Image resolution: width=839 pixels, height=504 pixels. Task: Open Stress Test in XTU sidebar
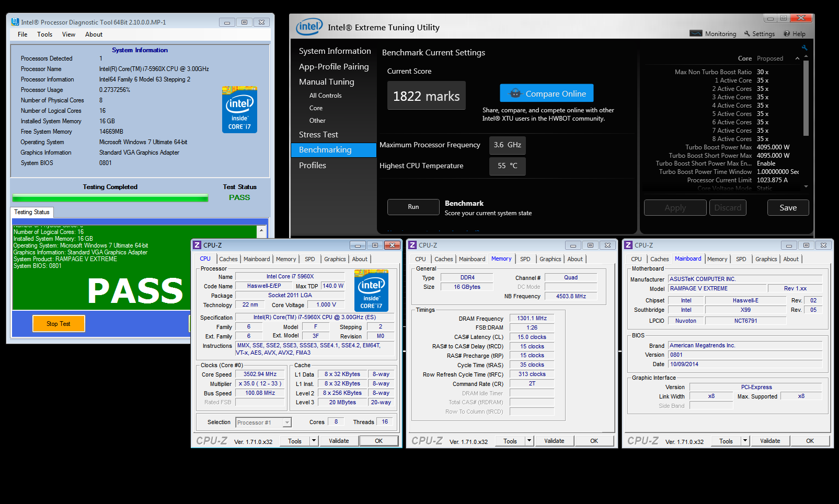point(318,135)
